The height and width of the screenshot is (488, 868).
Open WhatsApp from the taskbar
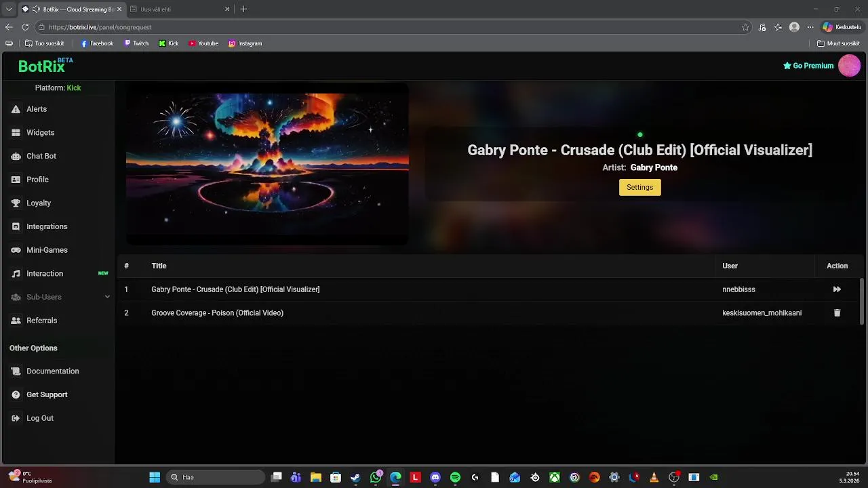tap(376, 477)
